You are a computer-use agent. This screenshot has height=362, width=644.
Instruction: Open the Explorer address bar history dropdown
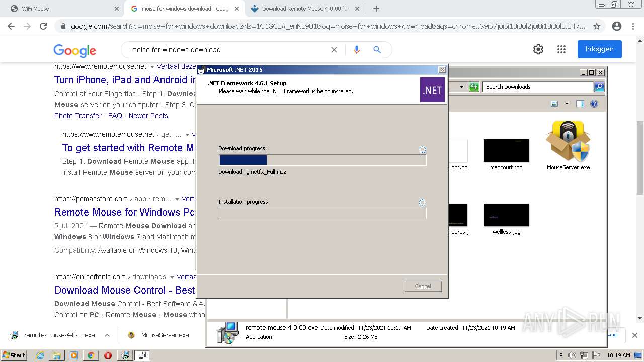(461, 87)
